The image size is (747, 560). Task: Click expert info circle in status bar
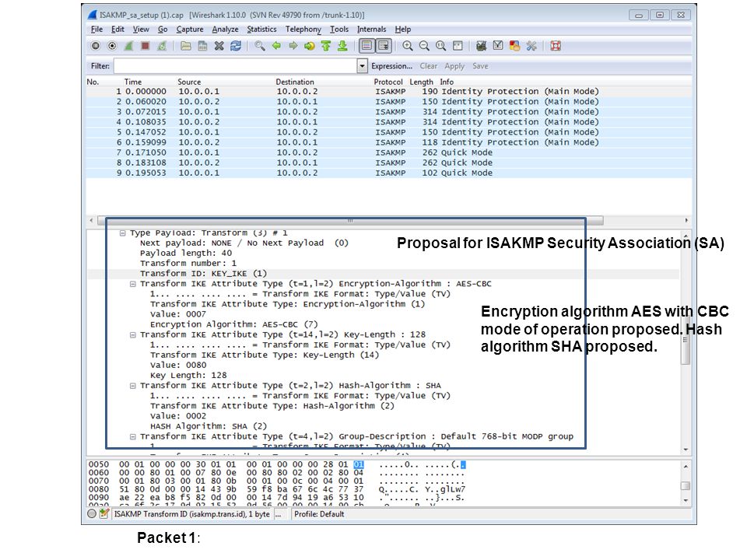pyautogui.click(x=92, y=514)
